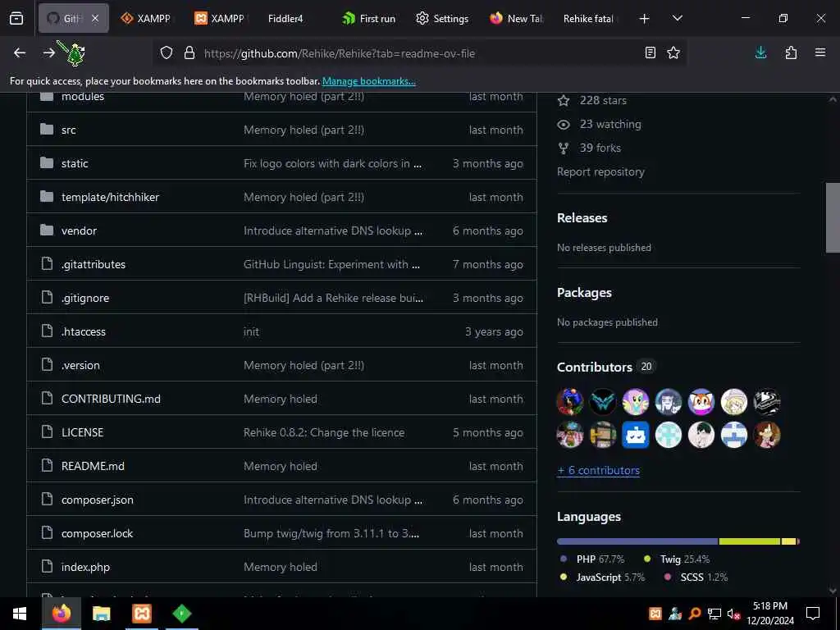Screen dimensions: 840x630
Task: Open the extensions puzzle icon
Action: 791,52
